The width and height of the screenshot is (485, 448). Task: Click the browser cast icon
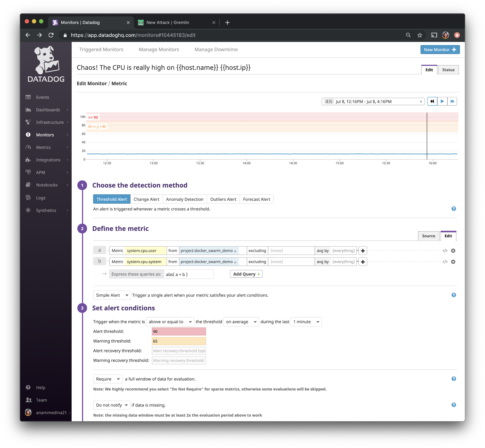434,35
